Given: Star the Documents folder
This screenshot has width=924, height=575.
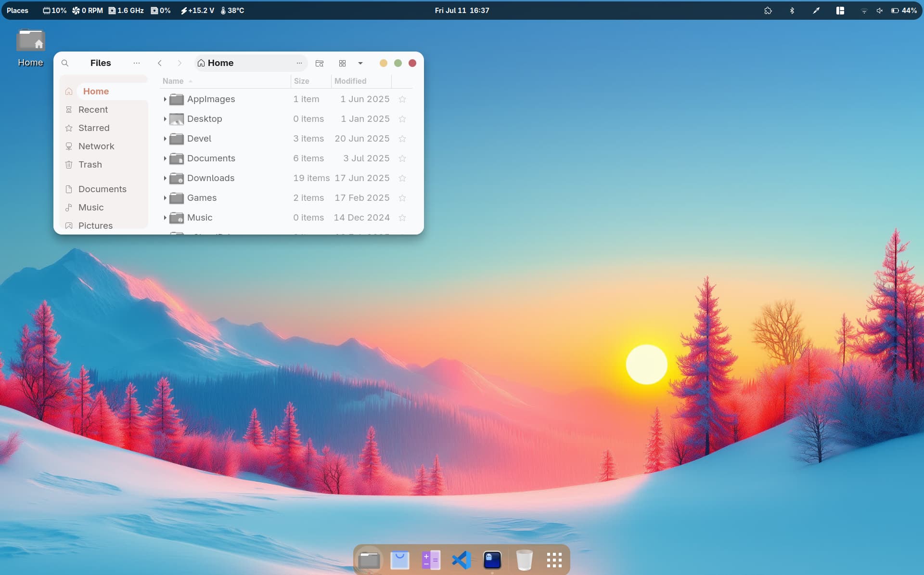Looking at the screenshot, I should pyautogui.click(x=402, y=158).
